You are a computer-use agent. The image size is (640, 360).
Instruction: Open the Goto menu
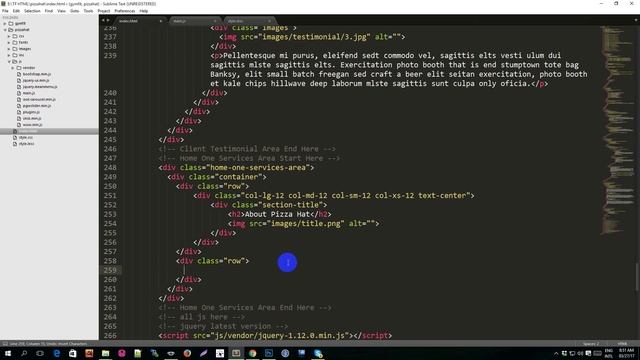click(x=74, y=11)
